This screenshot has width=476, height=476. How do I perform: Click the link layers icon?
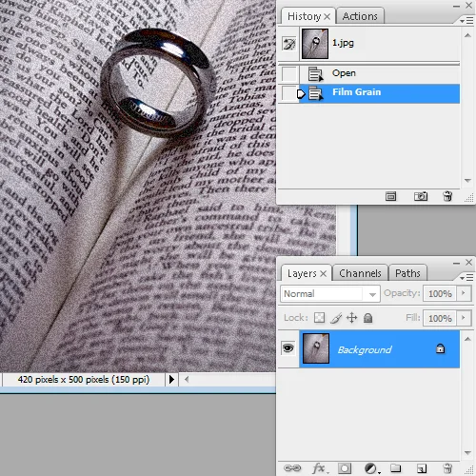pos(292,468)
